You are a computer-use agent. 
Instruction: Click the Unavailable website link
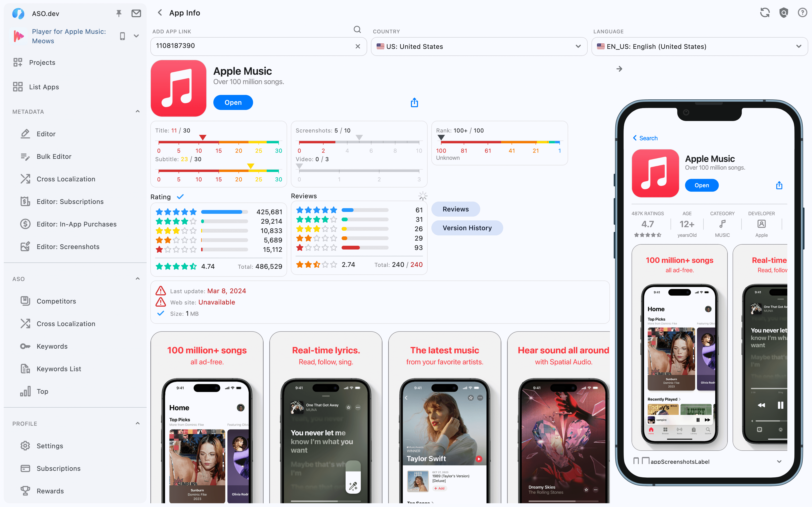pos(217,302)
